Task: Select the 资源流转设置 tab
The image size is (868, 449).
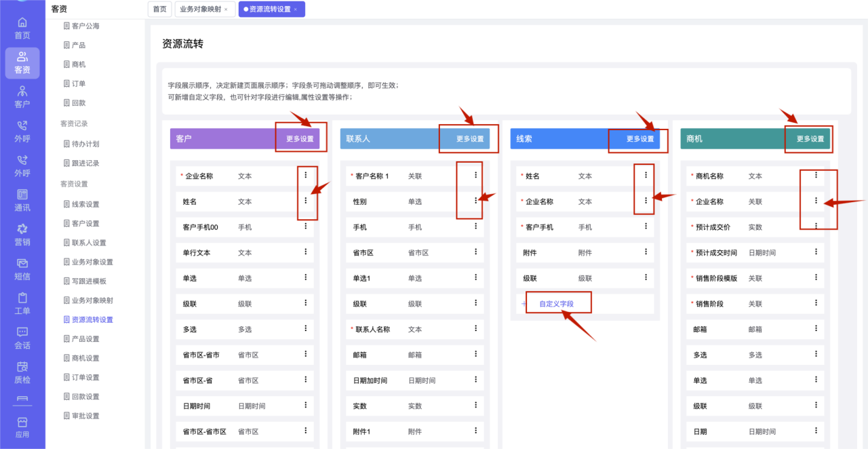Action: (x=270, y=9)
